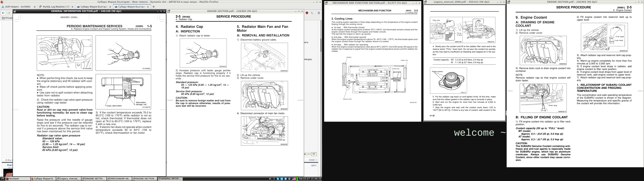
Task: Click the Firefox forward arrow button
Action: point(9,13)
